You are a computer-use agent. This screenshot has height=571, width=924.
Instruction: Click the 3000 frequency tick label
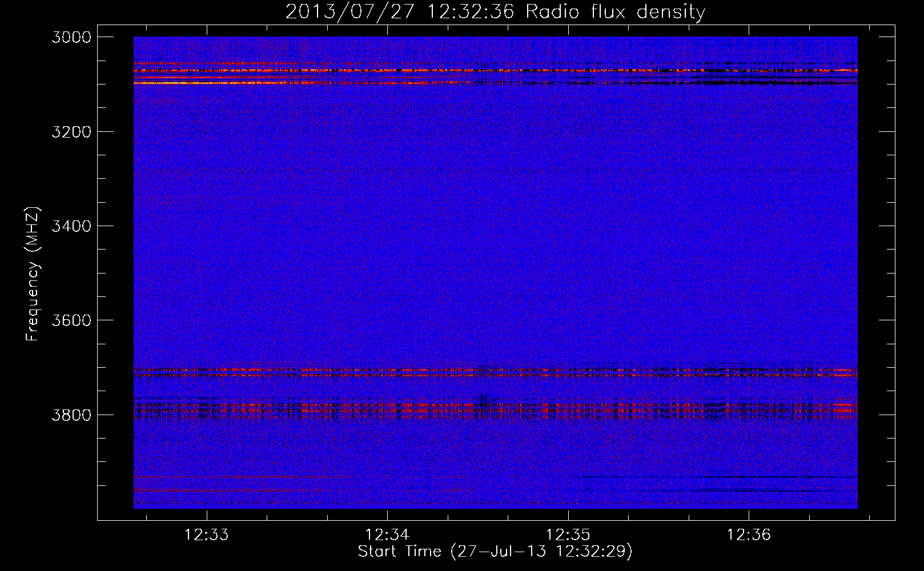point(71,37)
